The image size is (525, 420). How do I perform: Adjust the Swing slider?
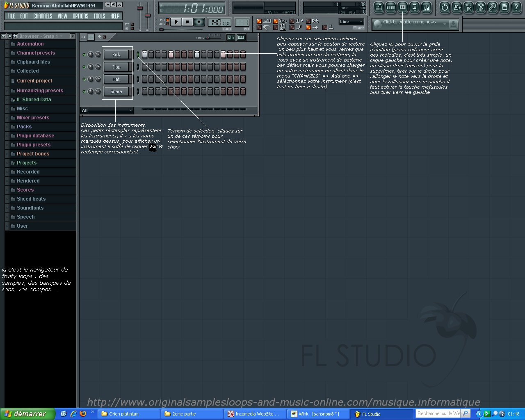pyautogui.click(x=213, y=37)
